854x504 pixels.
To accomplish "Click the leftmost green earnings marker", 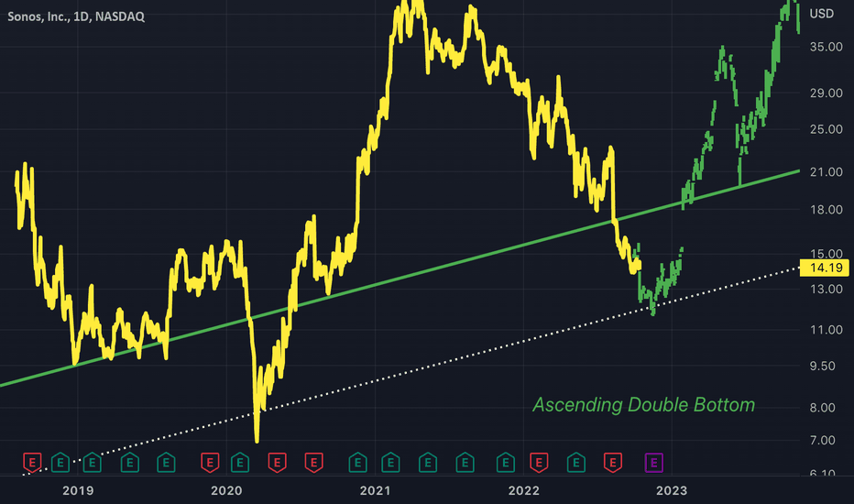I will point(60,463).
